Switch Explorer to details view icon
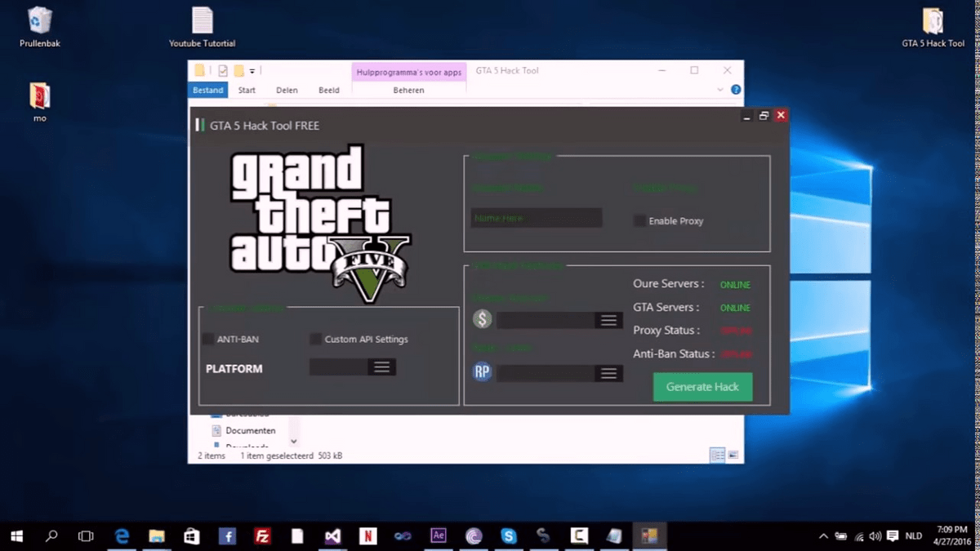The image size is (980, 551). click(717, 455)
